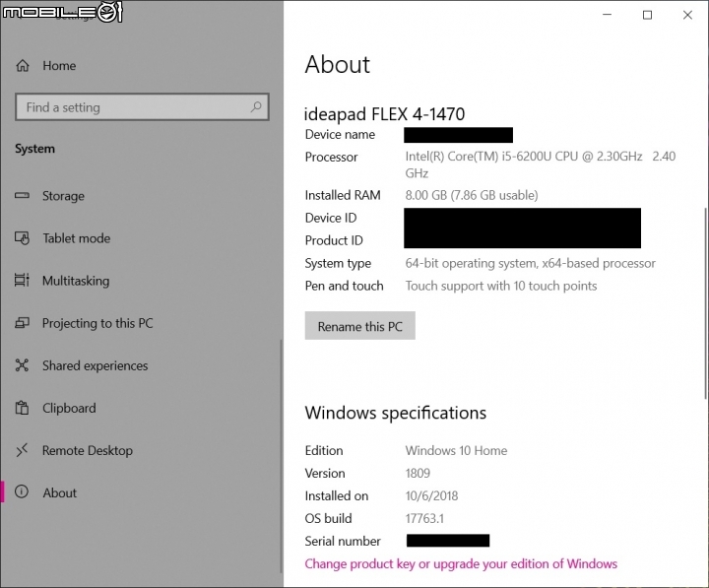Click the sidebar vertical scrollbar
The height and width of the screenshot is (588, 709).
[x=281, y=457]
